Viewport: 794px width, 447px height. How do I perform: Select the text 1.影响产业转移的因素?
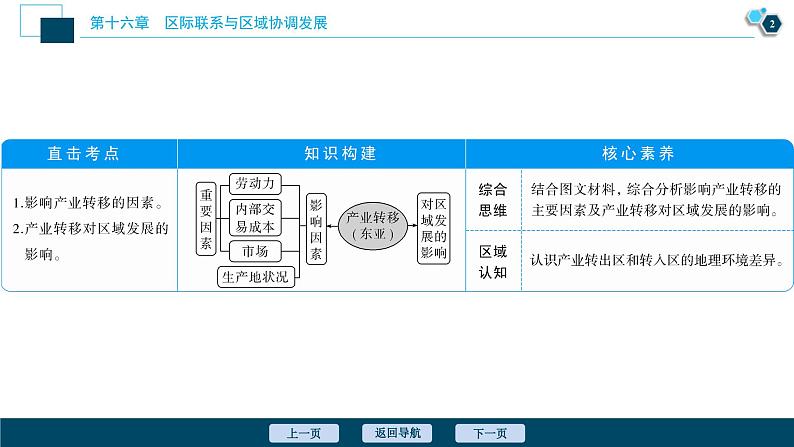tap(88, 203)
